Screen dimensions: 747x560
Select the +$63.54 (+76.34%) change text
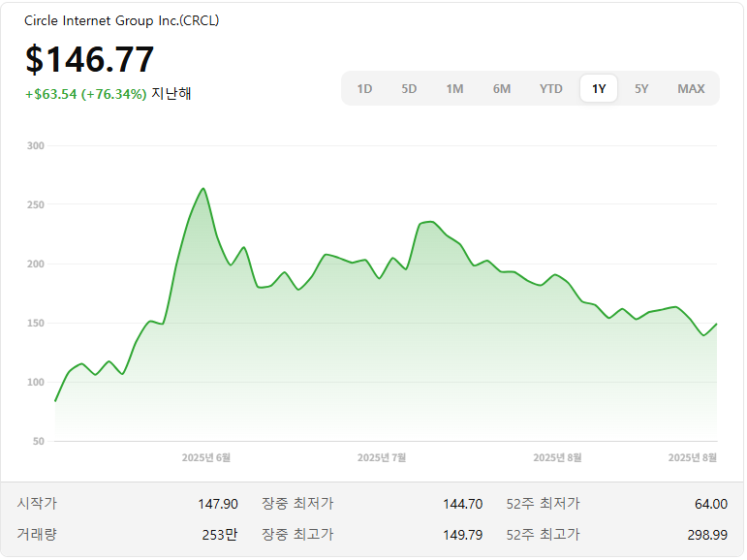point(86,94)
